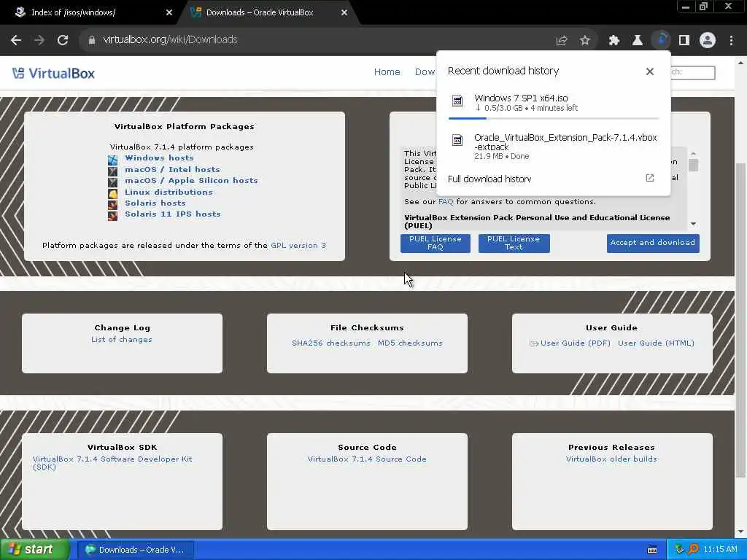Open VirtualBox older builds link
This screenshot has height=560, width=747.
(611, 459)
